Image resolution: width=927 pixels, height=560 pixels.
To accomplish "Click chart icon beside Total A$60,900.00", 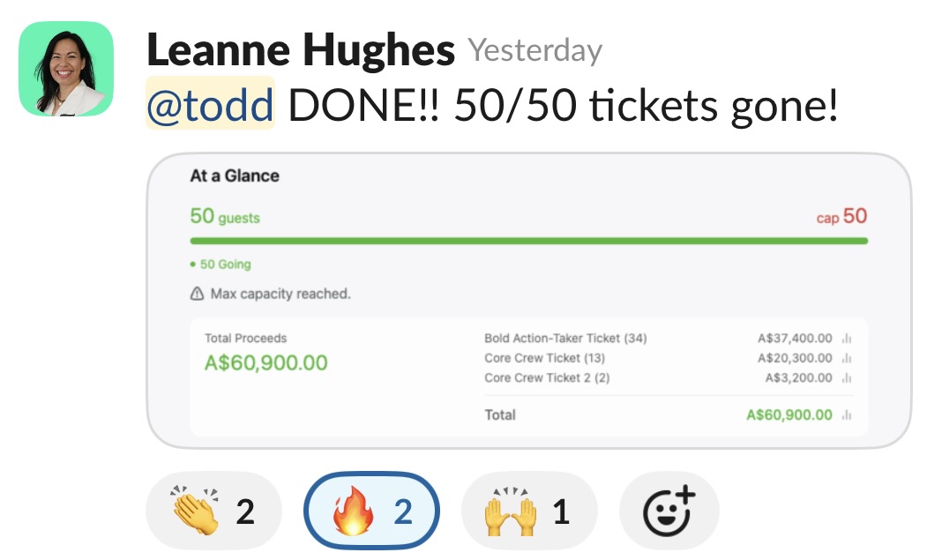I will (847, 415).
